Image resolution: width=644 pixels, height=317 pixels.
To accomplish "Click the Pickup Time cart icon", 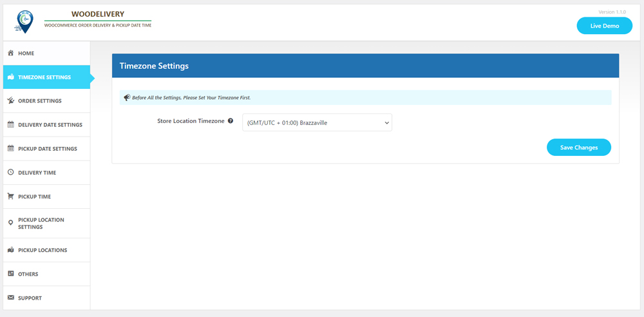I will pos(11,197).
